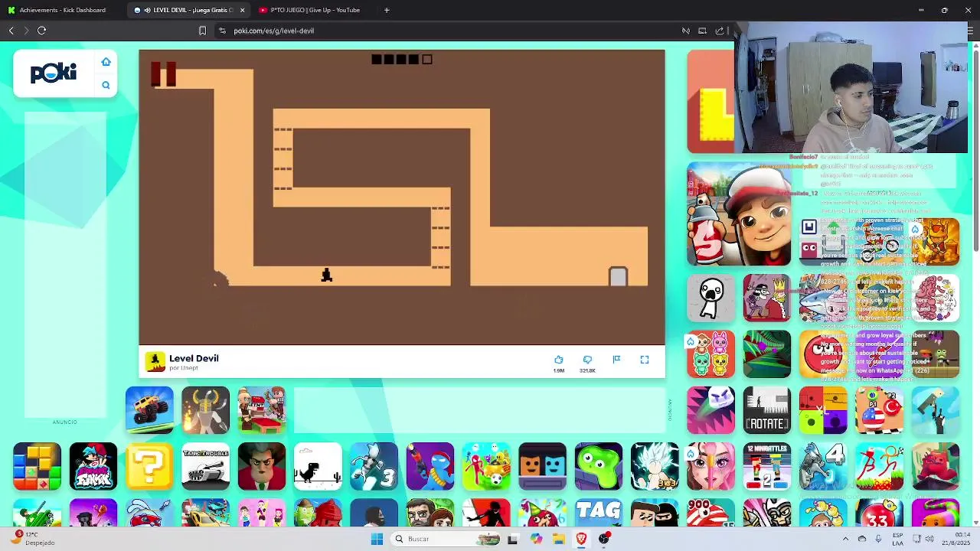Dislike the game with thumbs-down icon
This screenshot has height=551, width=980.
[587, 360]
